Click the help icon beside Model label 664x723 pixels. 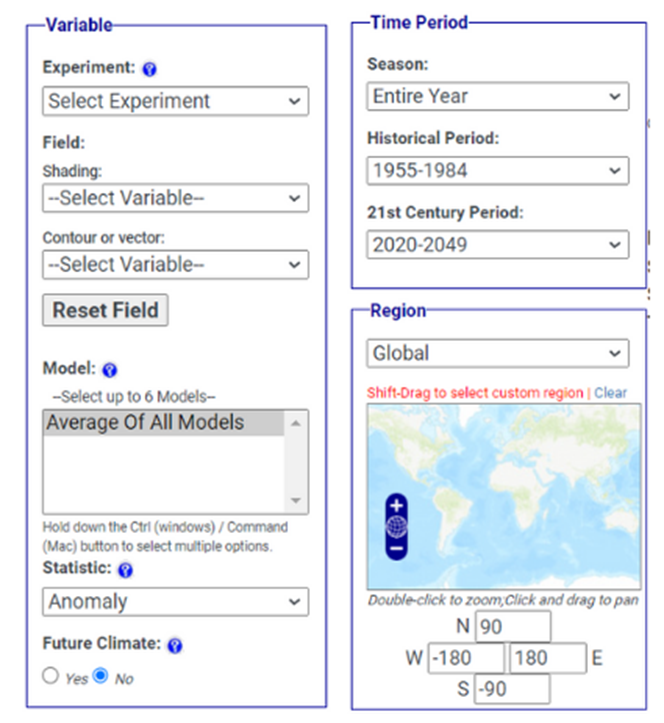pyautogui.click(x=110, y=369)
